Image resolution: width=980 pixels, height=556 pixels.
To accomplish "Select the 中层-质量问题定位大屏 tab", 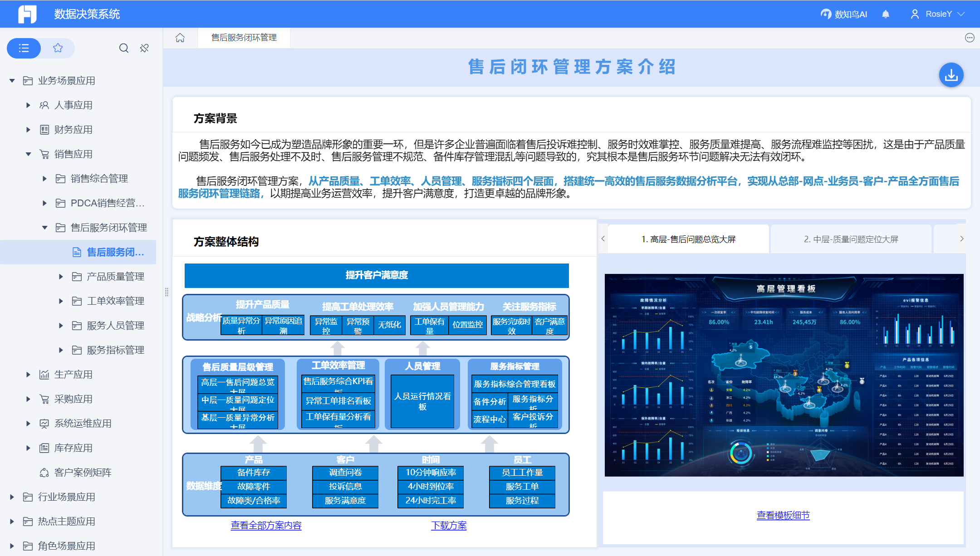I will (851, 239).
